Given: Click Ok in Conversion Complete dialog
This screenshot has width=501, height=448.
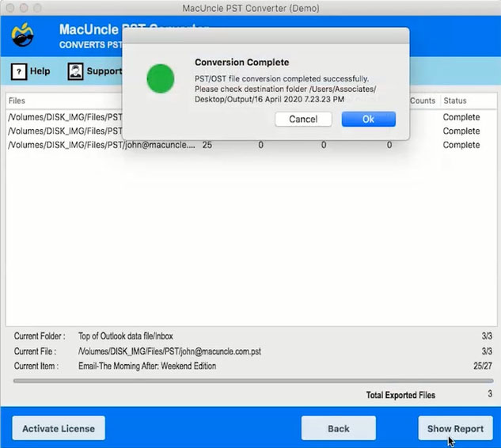Looking at the screenshot, I should pos(368,120).
